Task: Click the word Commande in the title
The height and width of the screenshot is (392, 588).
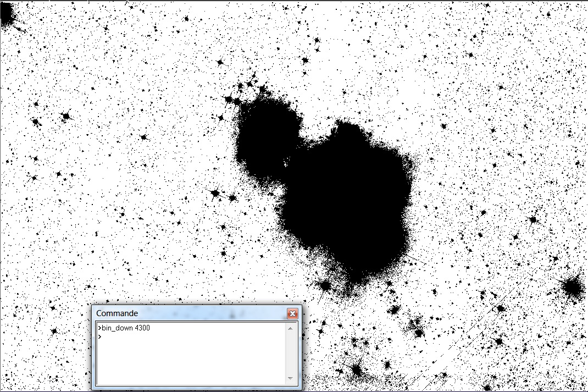Action: point(117,313)
